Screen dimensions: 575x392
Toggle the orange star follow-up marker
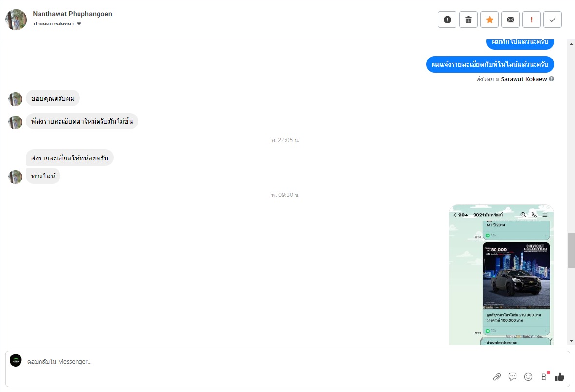coord(489,20)
